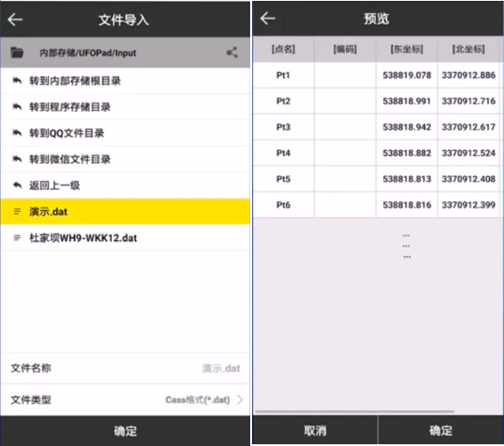Tap the 文件名称 field showing 演示.dat
Viewport: 504px width, 446px height.
(125, 368)
